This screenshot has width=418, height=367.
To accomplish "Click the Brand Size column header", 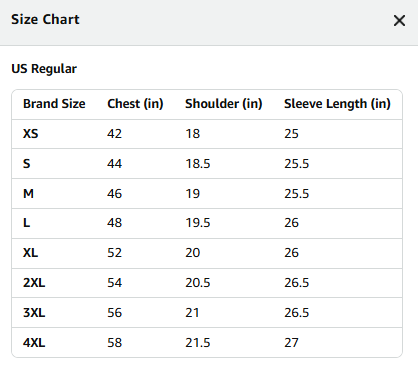I will point(54,104).
